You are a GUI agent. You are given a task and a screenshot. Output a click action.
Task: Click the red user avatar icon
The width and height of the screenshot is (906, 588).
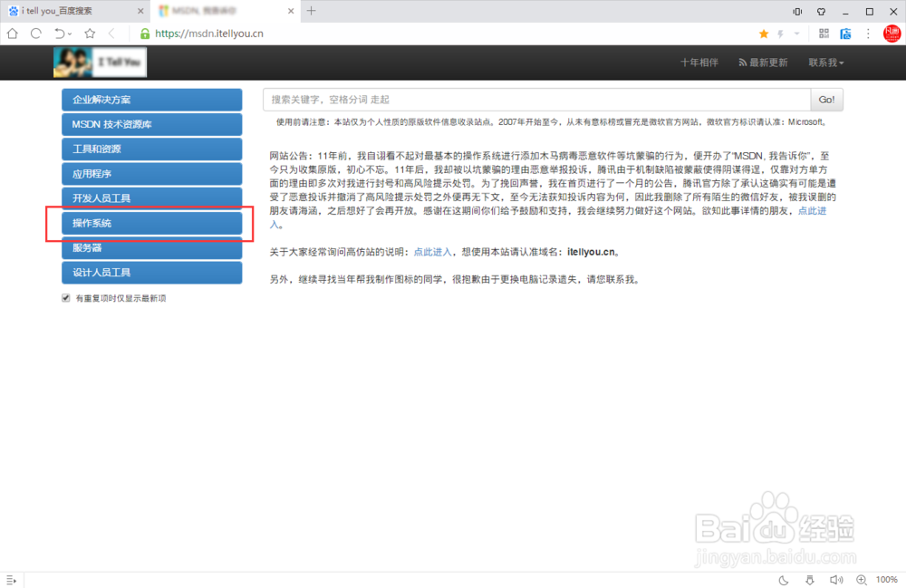click(x=892, y=34)
